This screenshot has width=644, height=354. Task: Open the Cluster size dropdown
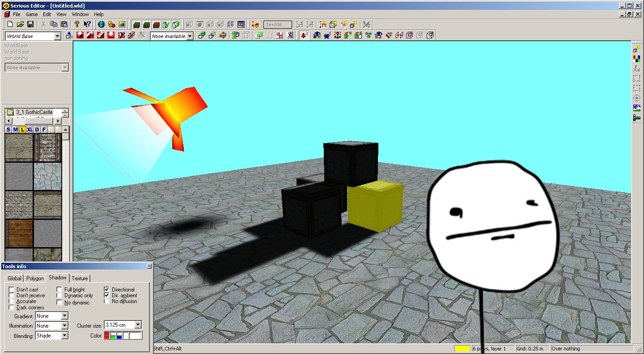pyautogui.click(x=138, y=325)
